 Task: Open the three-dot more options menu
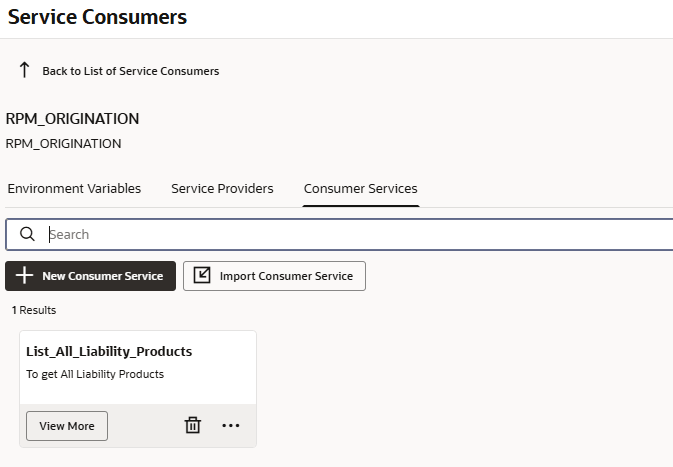(x=231, y=425)
